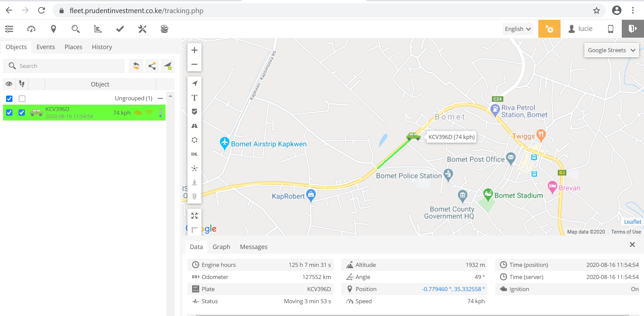Switch to the History tab
This screenshot has height=316, width=644.
[x=102, y=47]
